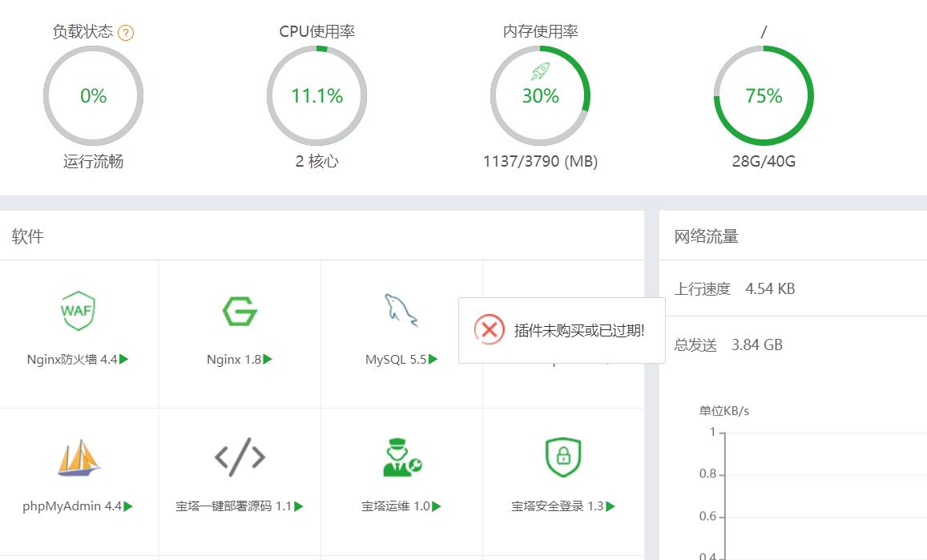Click the 1137/3790 (MB) memory text
Image resolution: width=927 pixels, height=560 pixels.
(540, 162)
